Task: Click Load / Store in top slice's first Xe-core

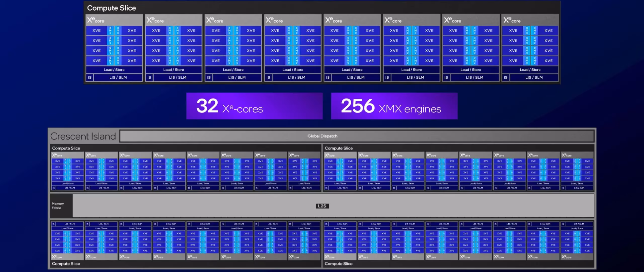Action: point(114,70)
